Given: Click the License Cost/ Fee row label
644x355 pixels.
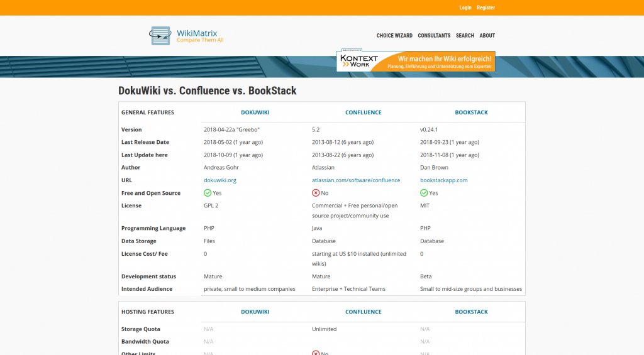Looking at the screenshot, I should [144, 254].
